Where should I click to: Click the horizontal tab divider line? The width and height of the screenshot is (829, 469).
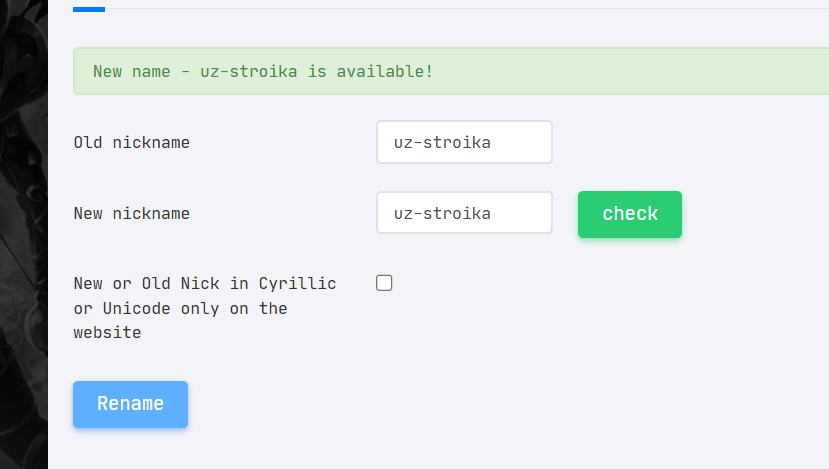pos(460,9)
